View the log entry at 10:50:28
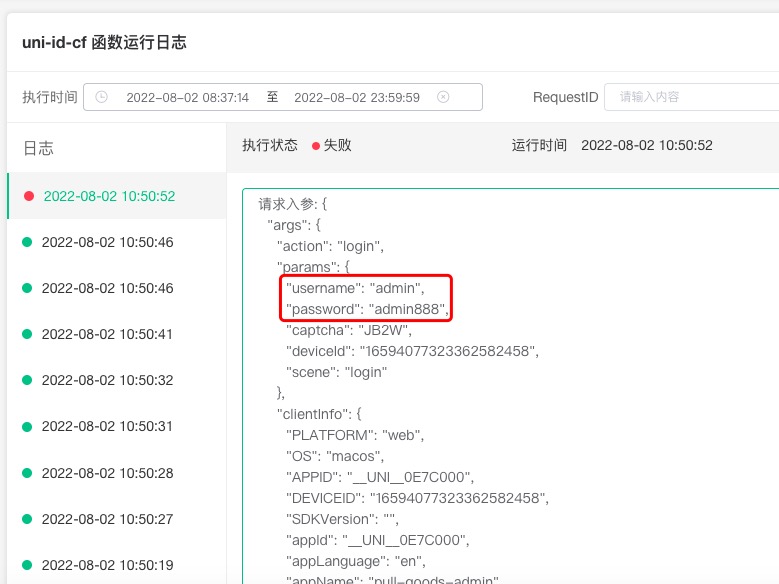This screenshot has height=584, width=779. (107, 473)
